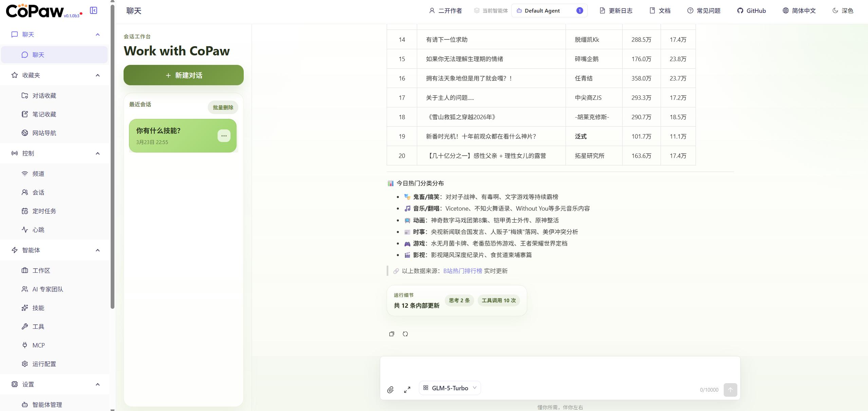868x411 pixels.
Task: Click the paperclip attachment icon
Action: point(390,390)
